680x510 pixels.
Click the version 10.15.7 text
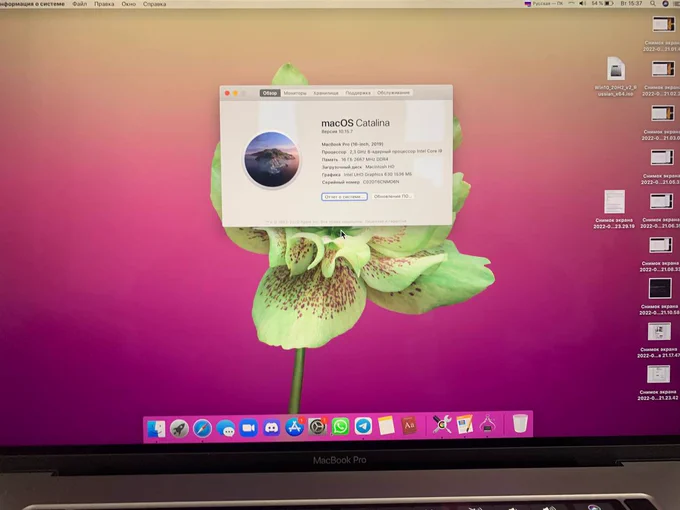pos(337,131)
